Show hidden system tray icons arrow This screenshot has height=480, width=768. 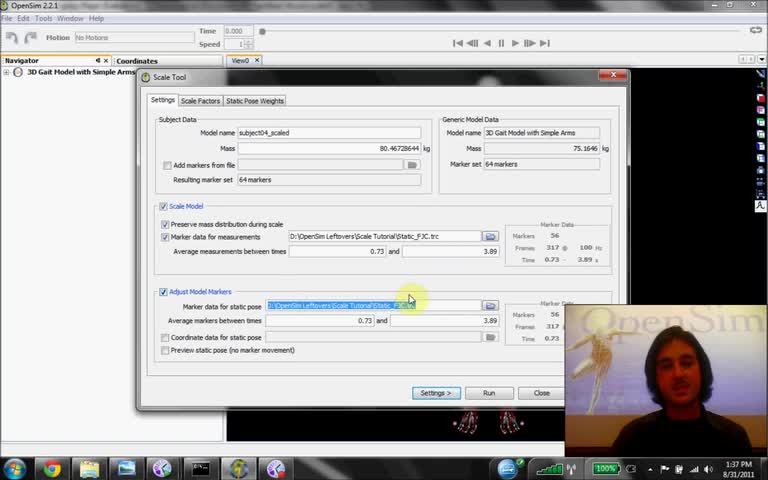(x=650, y=469)
